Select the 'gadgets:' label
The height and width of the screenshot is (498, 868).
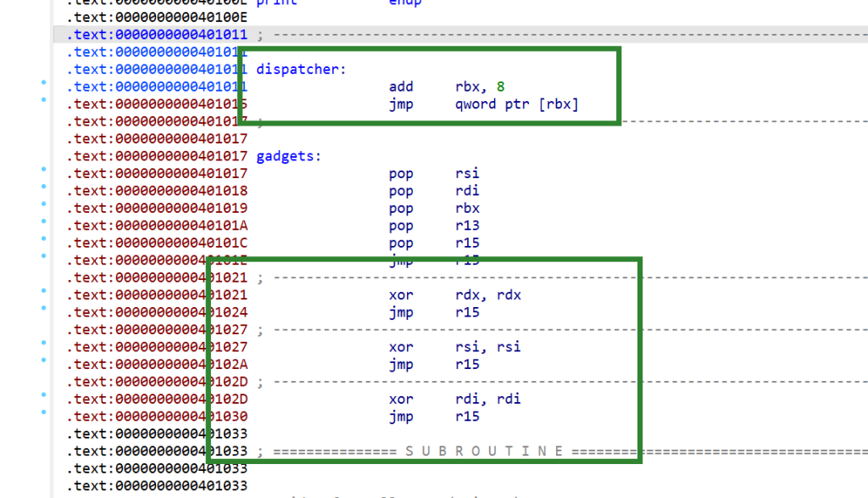tap(290, 156)
